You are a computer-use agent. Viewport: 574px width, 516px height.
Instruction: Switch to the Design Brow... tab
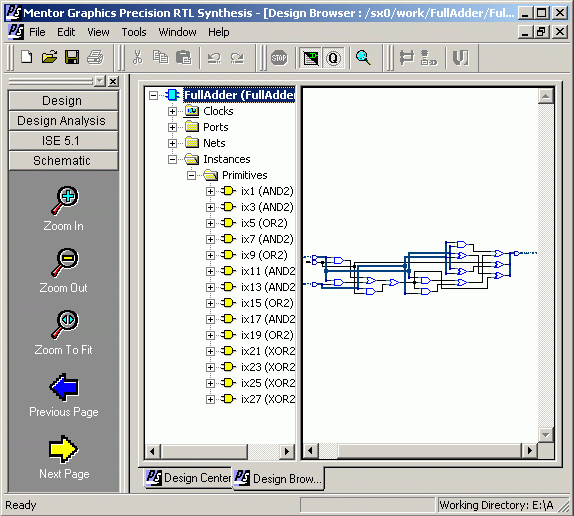point(278,478)
